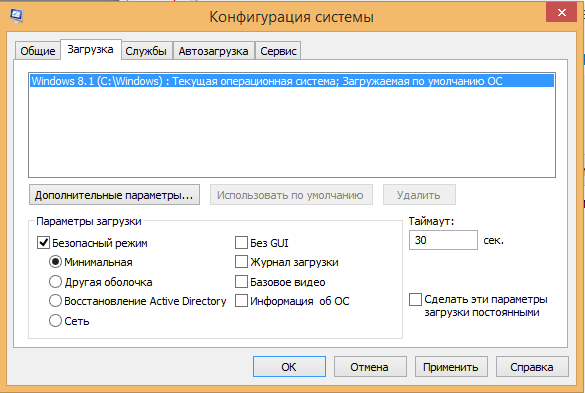This screenshot has width=585, height=393.
Task: Choose the Другая оболочка option
Action: pos(55,282)
